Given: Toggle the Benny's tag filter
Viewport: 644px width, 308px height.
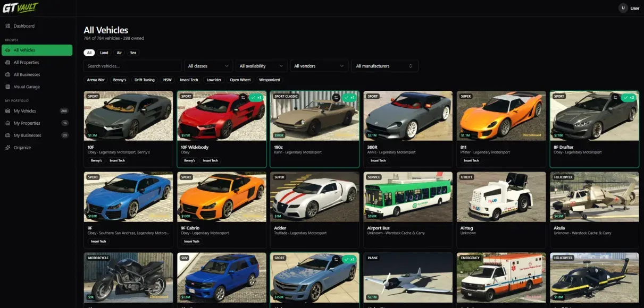Looking at the screenshot, I should [120, 80].
